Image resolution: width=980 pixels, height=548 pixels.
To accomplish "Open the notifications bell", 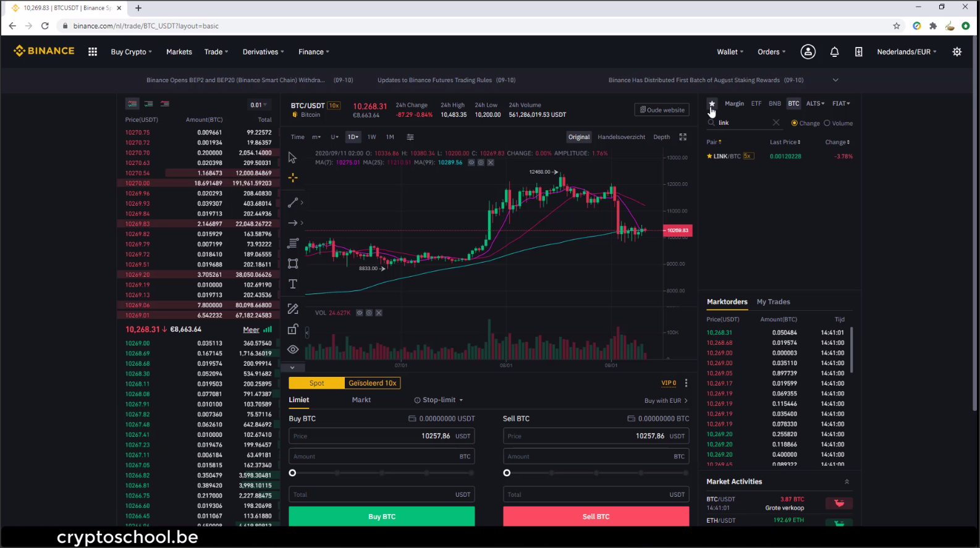I will click(834, 52).
